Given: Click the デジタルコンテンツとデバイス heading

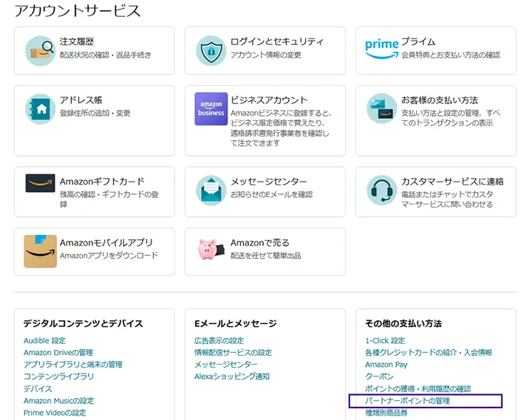Looking at the screenshot, I should (83, 323).
